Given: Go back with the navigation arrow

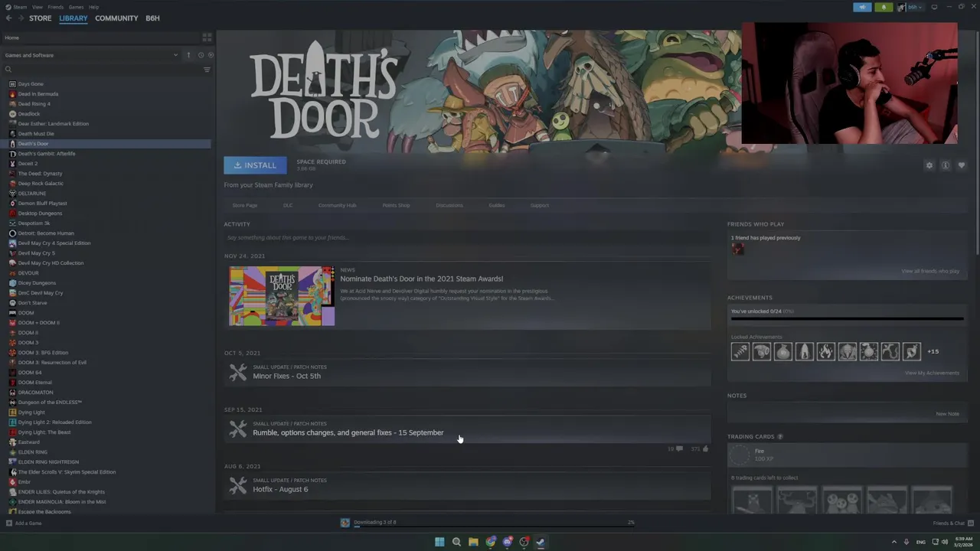Looking at the screenshot, I should (9, 18).
